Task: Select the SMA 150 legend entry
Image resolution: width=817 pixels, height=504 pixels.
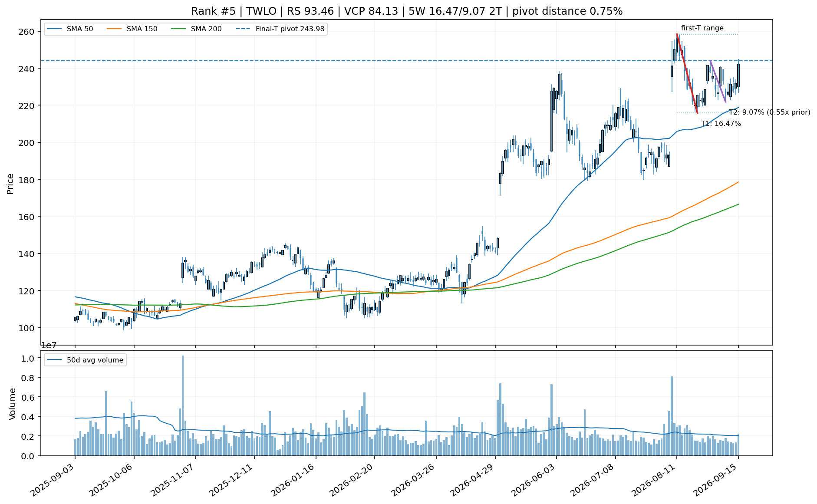Action: click(132, 29)
